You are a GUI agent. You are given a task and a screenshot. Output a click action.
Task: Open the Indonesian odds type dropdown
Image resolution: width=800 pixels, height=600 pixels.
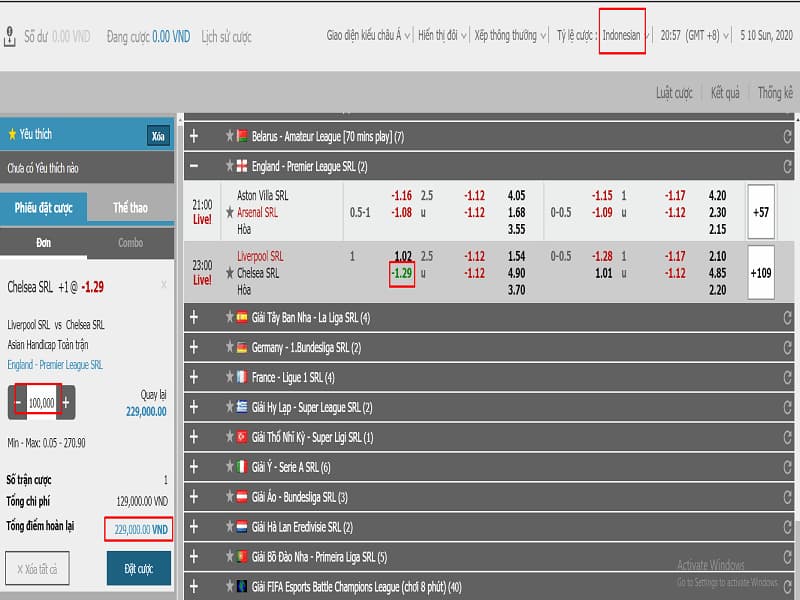point(624,35)
